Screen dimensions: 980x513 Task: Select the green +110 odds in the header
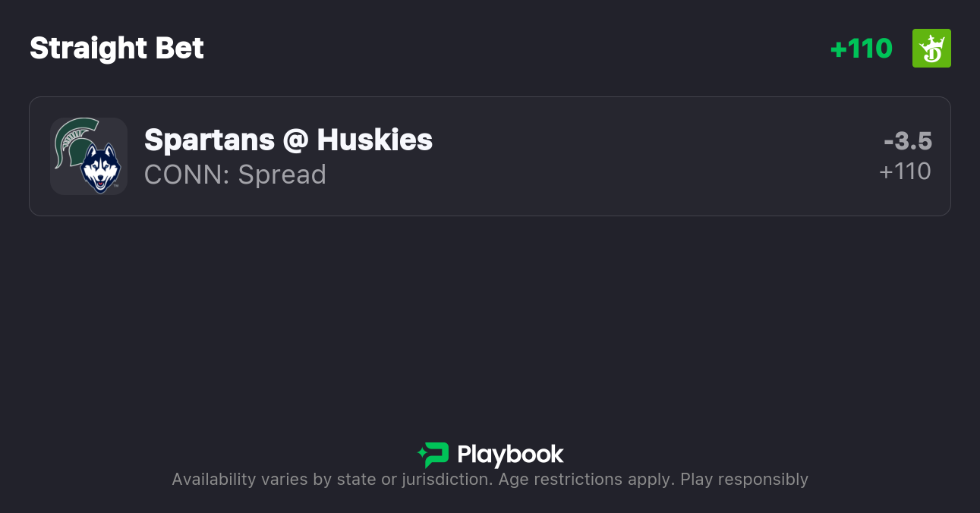point(862,48)
